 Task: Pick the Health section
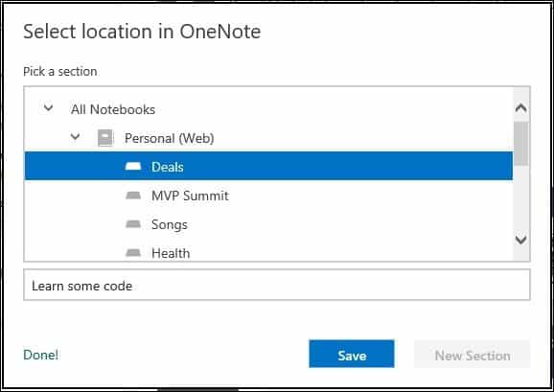[268, 252]
